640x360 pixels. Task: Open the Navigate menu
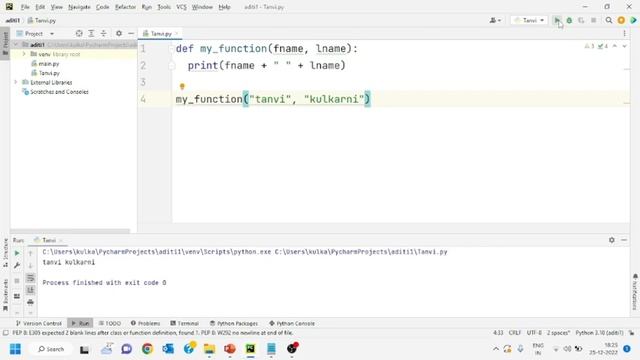pyautogui.click(x=79, y=7)
